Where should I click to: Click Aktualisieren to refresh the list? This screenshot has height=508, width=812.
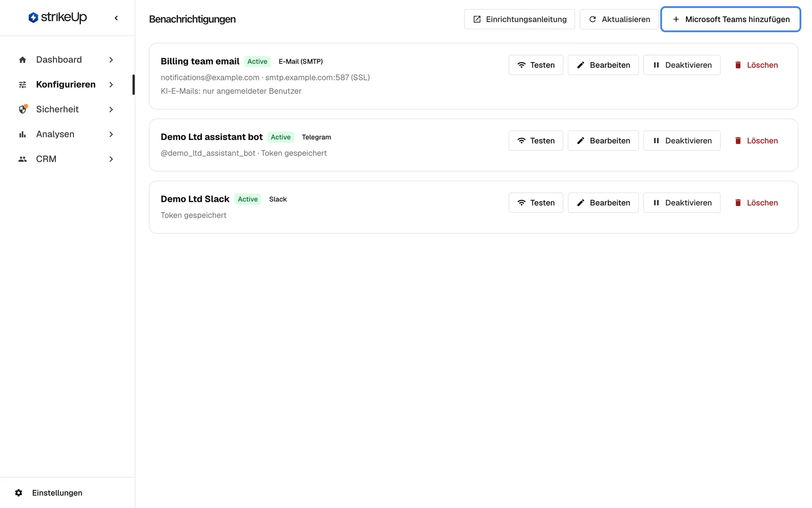(x=619, y=19)
